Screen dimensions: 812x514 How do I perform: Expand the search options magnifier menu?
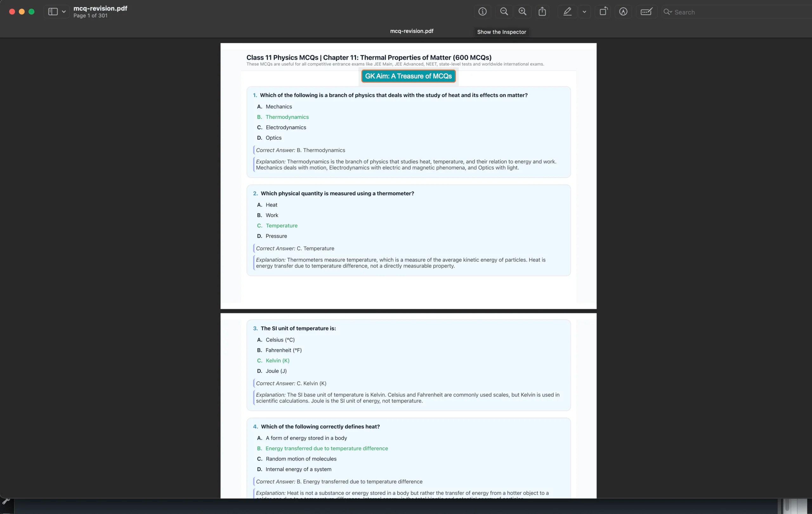pos(667,12)
